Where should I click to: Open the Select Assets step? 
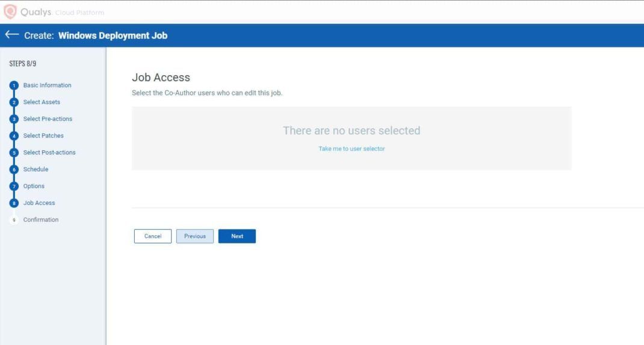point(42,102)
